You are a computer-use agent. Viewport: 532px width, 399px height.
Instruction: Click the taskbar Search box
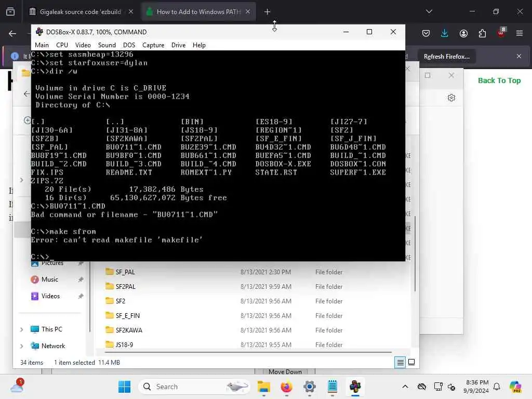tap(195, 387)
